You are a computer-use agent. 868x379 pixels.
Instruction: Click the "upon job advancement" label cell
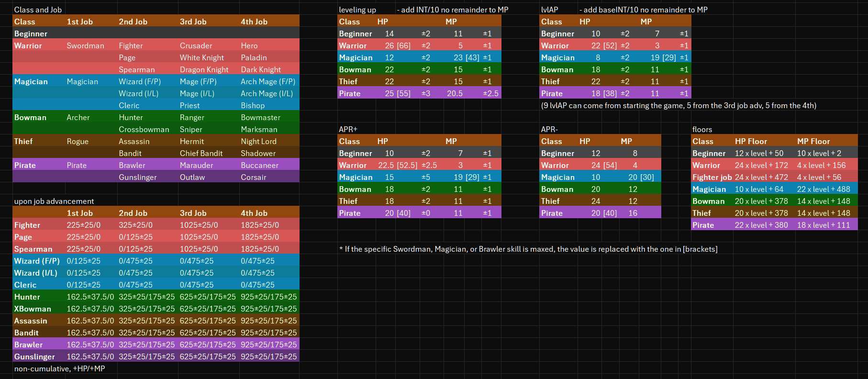(54, 201)
